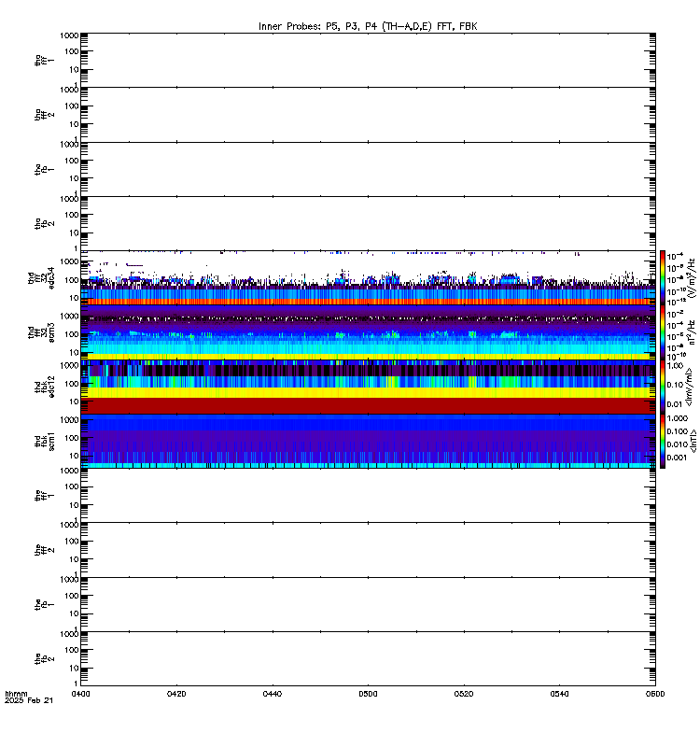Click the 10 y-axis tick of the fb 2 panel
Image resolution: width=700 pixels, height=747 pixels.
(75, 669)
